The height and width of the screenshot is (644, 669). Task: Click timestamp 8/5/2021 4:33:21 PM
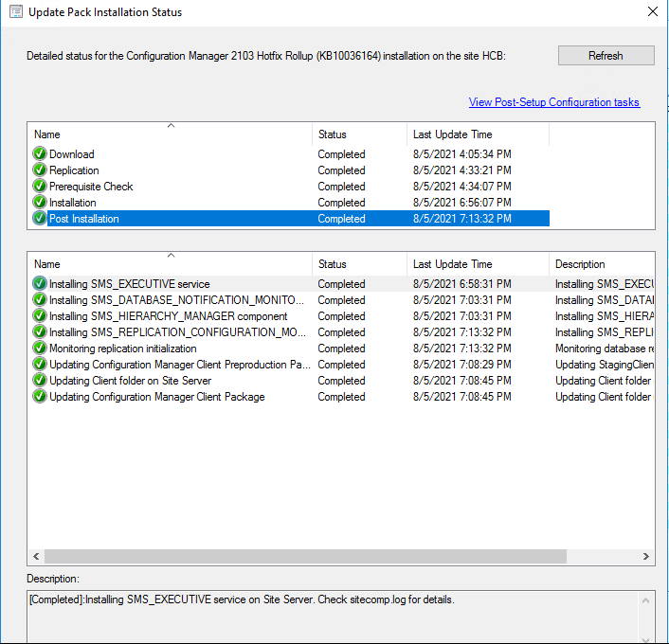pyautogui.click(x=462, y=170)
